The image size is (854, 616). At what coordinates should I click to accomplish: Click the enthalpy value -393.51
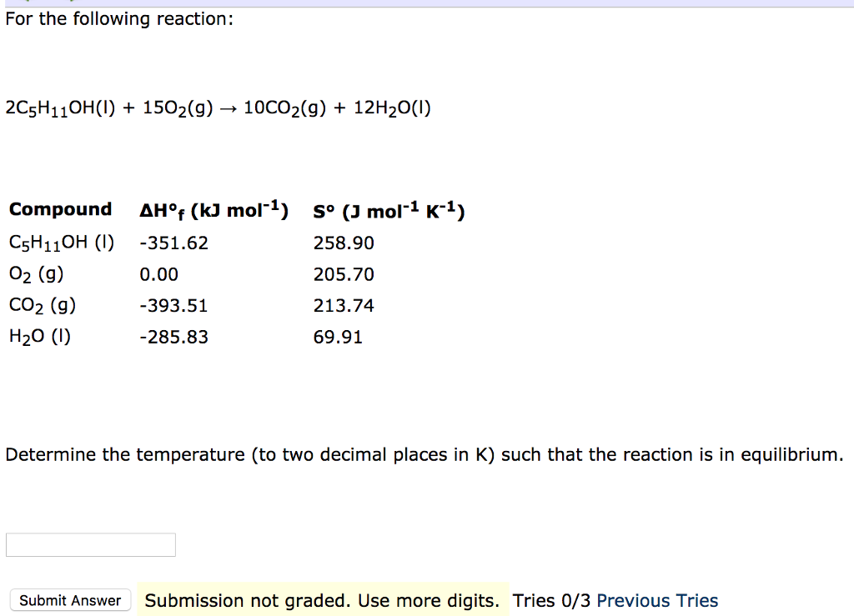pyautogui.click(x=173, y=305)
